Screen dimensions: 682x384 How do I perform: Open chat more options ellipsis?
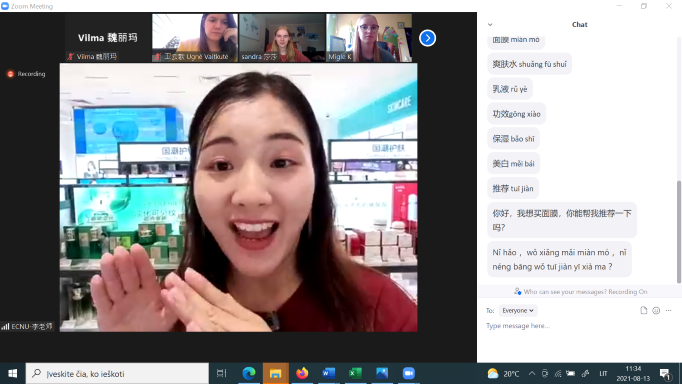pyautogui.click(x=669, y=311)
